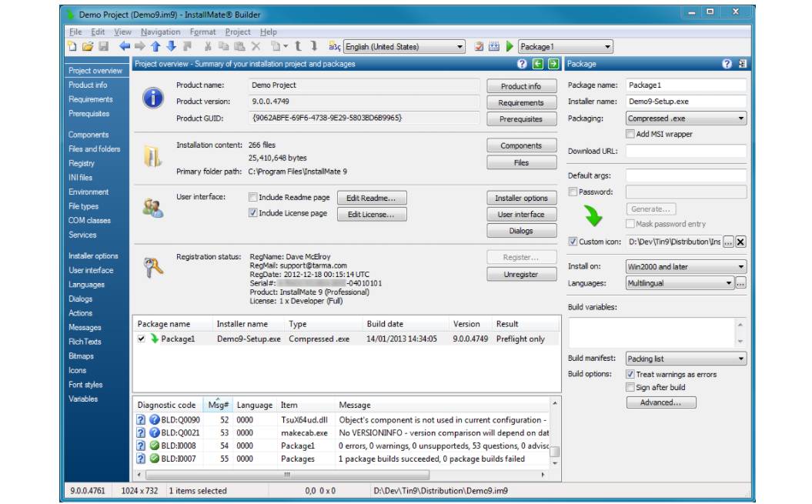Click the Installer options button
This screenshot has height=504, width=812.
[x=522, y=198]
